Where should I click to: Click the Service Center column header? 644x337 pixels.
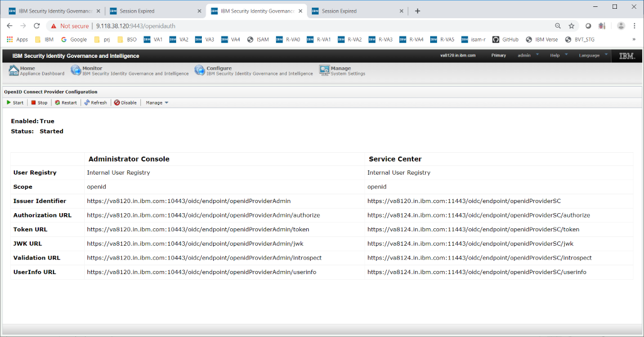(x=395, y=159)
